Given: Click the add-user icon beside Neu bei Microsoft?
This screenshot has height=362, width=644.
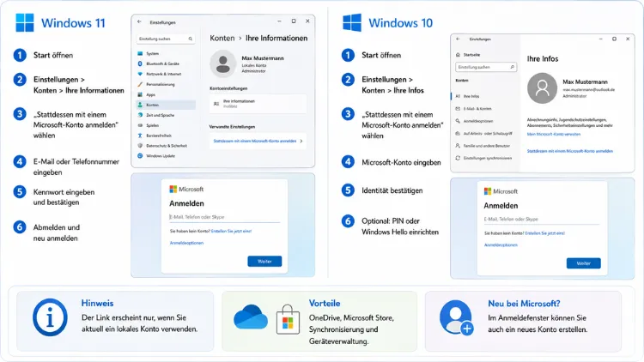Looking at the screenshot, I should point(456,317).
